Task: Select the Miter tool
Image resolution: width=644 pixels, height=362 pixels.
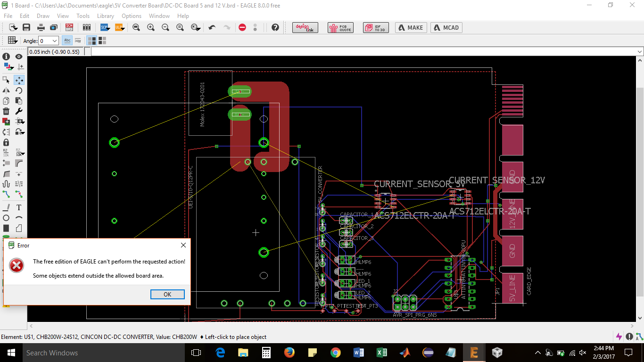Action: [19, 163]
